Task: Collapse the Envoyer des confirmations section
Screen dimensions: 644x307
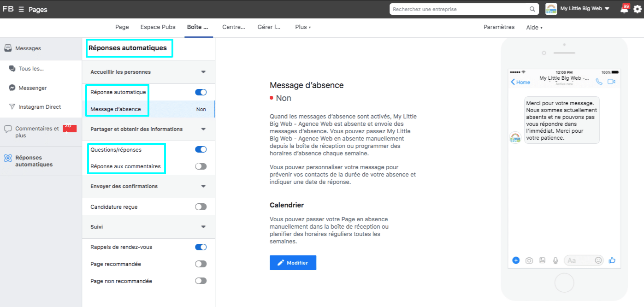Action: (x=203, y=186)
